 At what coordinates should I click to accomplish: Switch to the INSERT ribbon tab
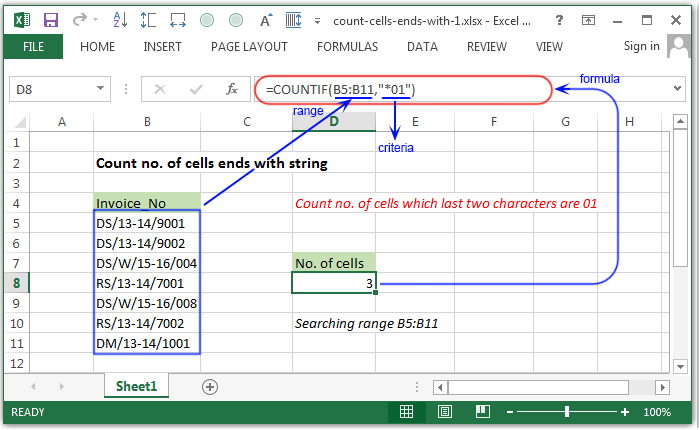coord(162,46)
